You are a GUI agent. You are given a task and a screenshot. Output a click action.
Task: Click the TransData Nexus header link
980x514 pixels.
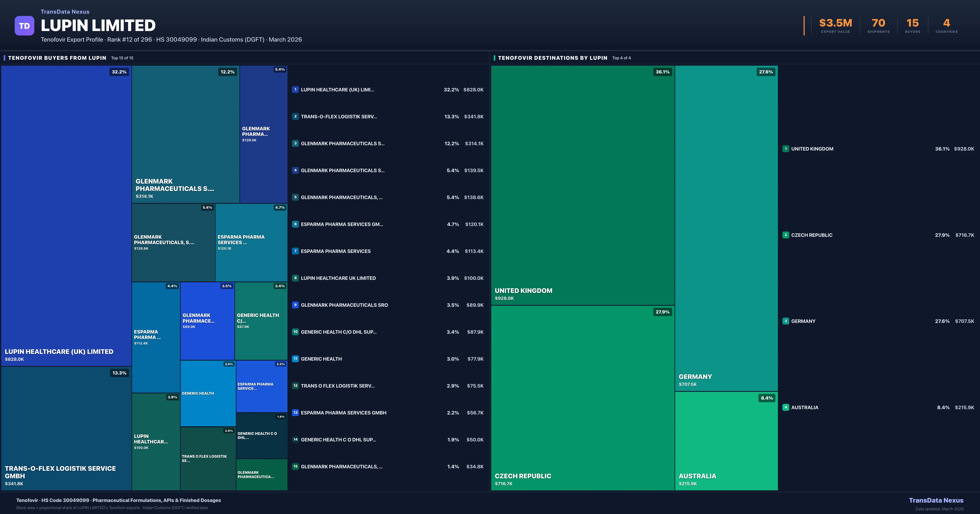coord(65,11)
